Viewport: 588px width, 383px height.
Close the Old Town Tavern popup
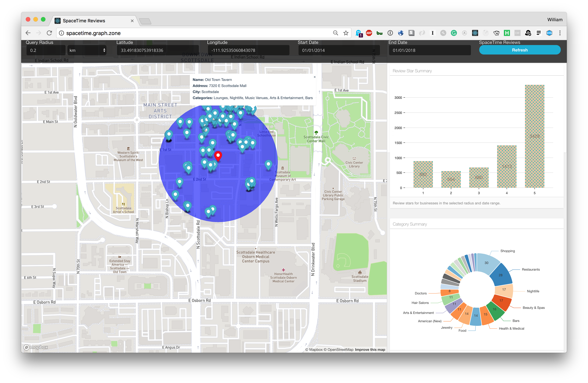[x=314, y=77]
